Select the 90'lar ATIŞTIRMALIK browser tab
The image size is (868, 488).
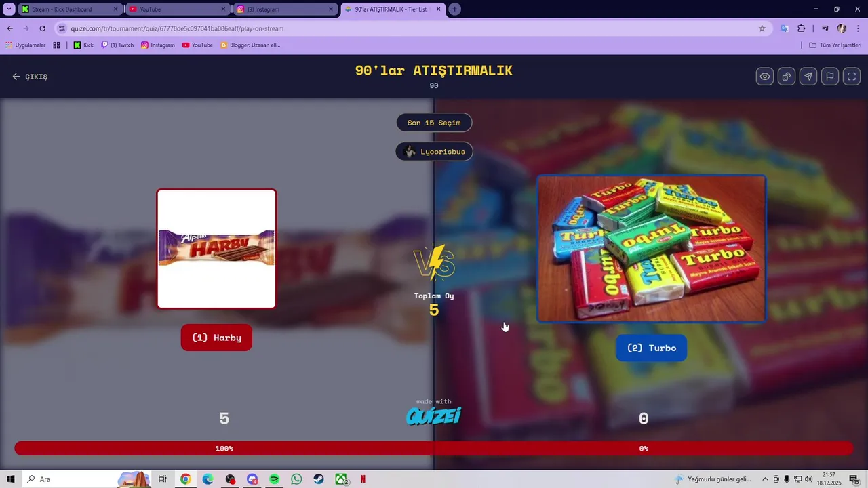click(x=393, y=9)
